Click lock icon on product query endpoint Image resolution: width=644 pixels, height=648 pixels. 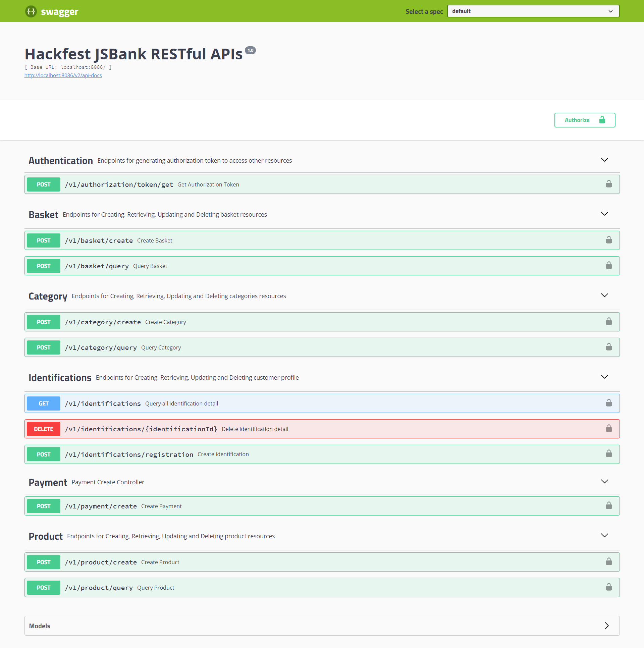pyautogui.click(x=609, y=587)
